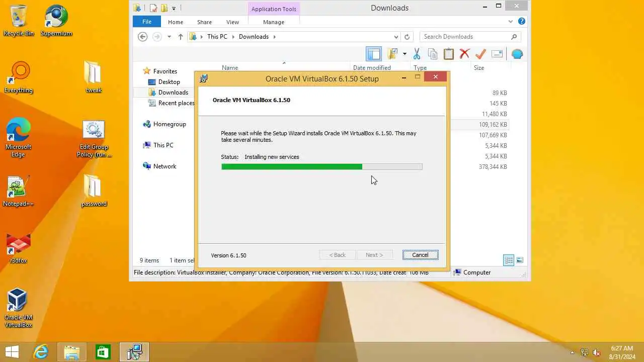Image resolution: width=644 pixels, height=362 pixels.
Task: Open the View ribbon tab
Action: coord(232,22)
